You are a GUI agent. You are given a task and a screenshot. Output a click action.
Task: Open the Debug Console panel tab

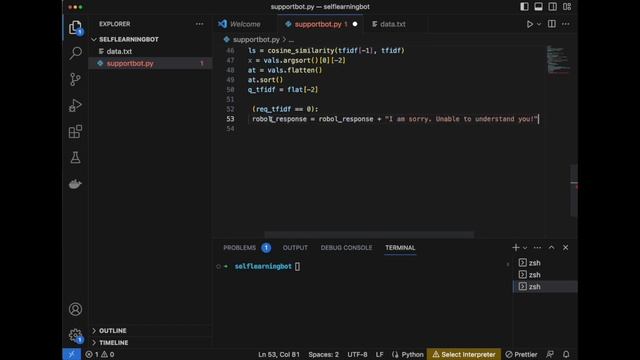346,248
